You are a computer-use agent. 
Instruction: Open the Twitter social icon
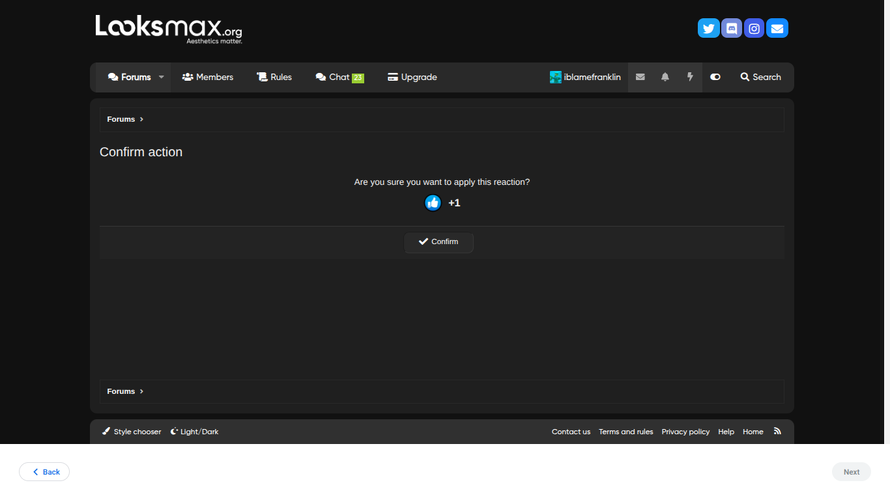tap(708, 28)
